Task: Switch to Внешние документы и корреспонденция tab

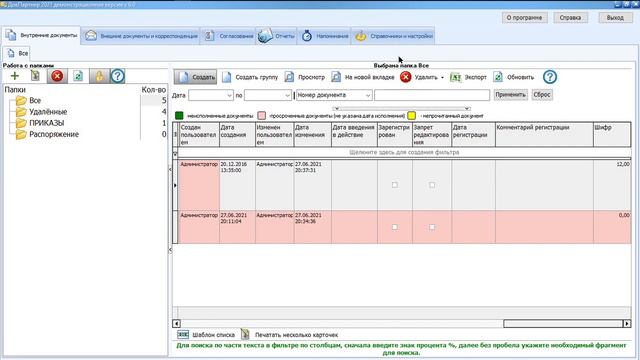Action: (x=141, y=36)
